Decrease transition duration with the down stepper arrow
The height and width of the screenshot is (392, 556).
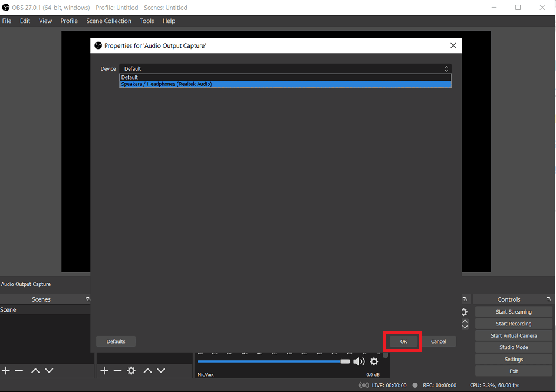tap(465, 327)
